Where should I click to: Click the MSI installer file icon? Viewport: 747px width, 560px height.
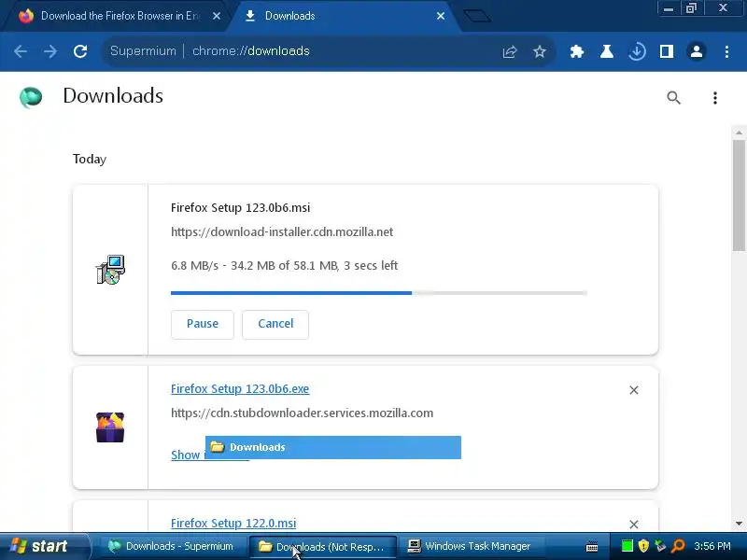pos(110,270)
